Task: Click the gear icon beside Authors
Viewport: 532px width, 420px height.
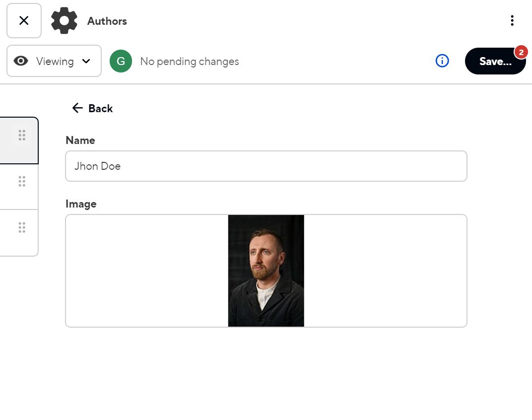Action: (x=64, y=21)
